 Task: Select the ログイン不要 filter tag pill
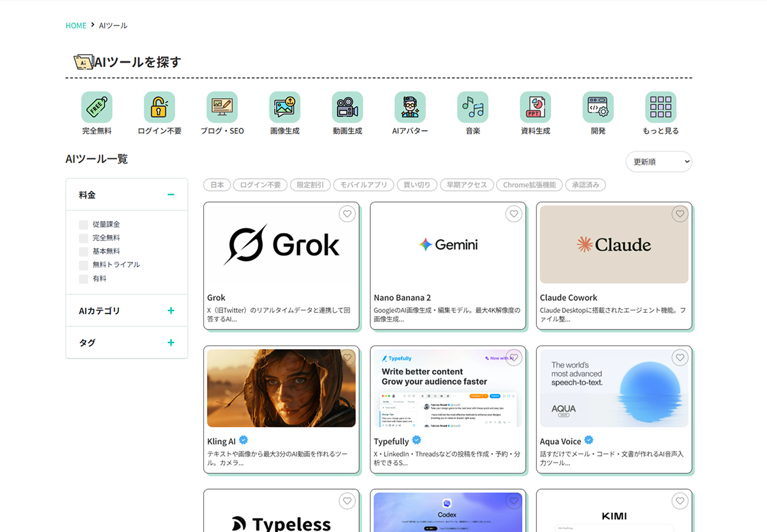point(260,185)
